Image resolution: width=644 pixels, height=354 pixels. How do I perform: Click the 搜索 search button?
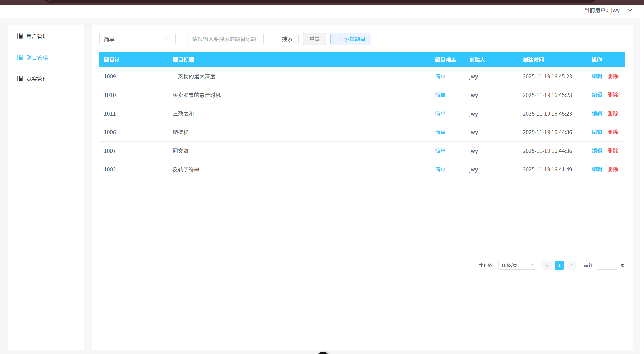[287, 39]
